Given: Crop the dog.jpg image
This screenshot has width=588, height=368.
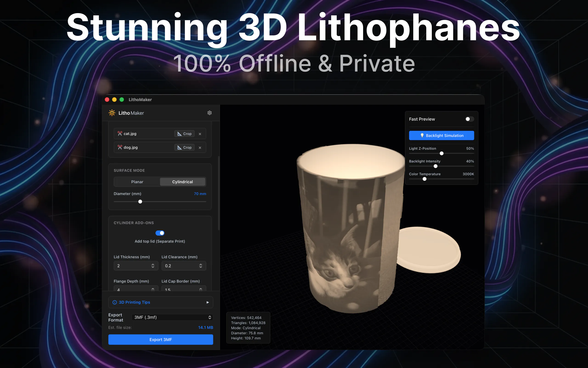Looking at the screenshot, I should [x=184, y=147].
